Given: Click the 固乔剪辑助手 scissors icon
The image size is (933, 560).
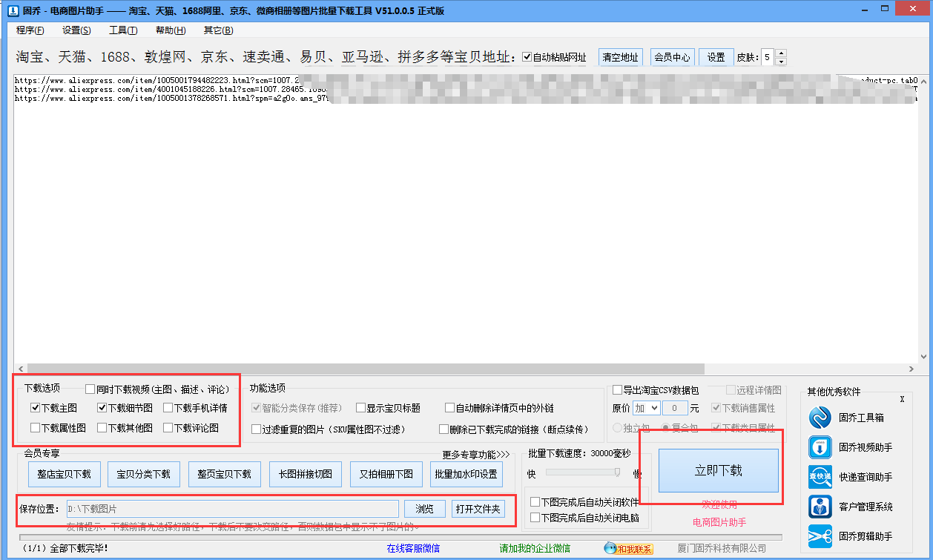Looking at the screenshot, I should [x=820, y=536].
